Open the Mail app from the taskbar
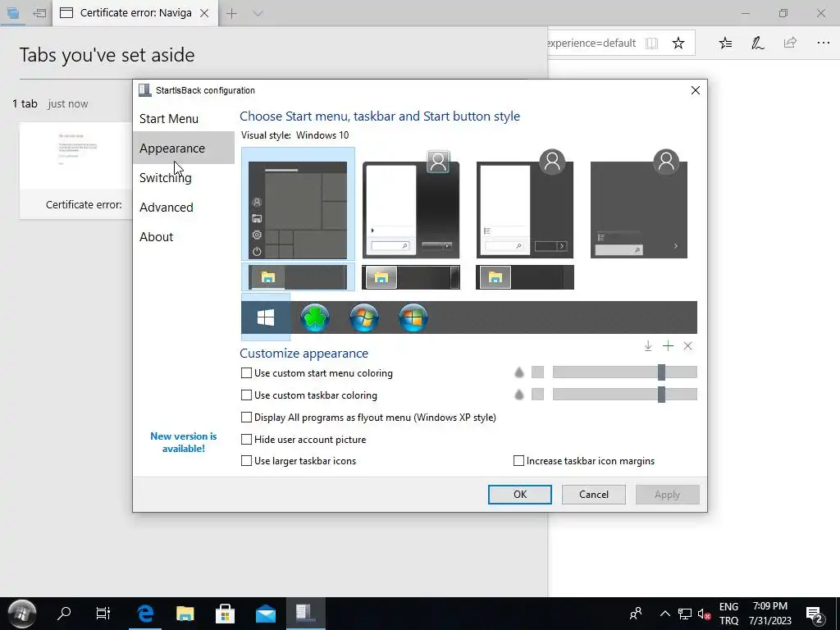This screenshot has height=630, width=840. (x=265, y=614)
